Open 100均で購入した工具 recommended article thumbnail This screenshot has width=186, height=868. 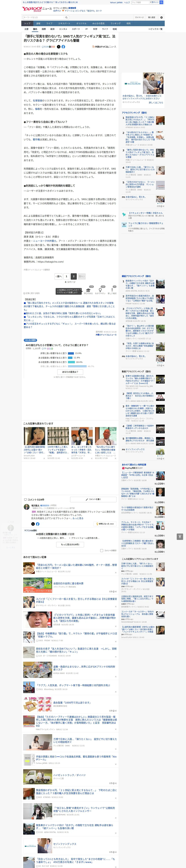coord(58,436)
